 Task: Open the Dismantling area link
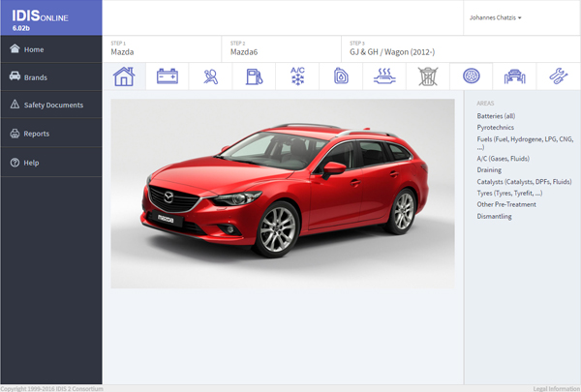494,217
